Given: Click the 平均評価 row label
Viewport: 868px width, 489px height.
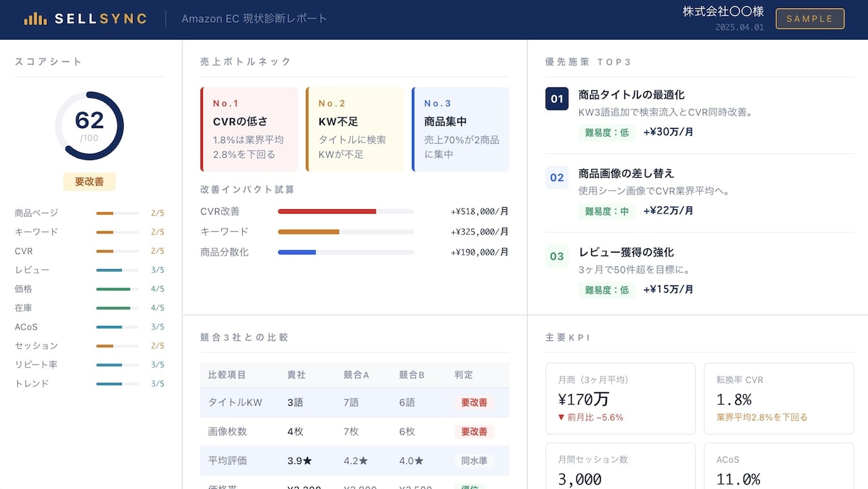Looking at the screenshot, I should pos(227,461).
